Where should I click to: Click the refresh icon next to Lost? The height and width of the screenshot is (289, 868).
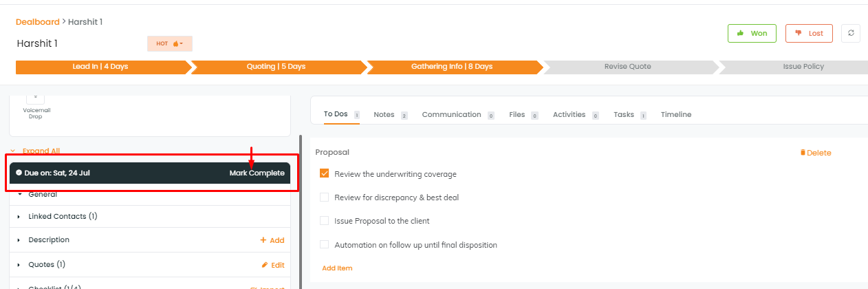point(851,33)
